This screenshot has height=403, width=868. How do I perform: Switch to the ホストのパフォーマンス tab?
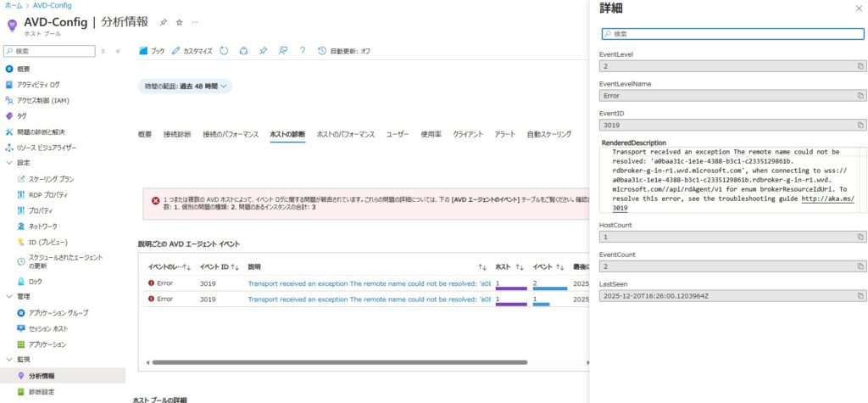pyautogui.click(x=345, y=134)
